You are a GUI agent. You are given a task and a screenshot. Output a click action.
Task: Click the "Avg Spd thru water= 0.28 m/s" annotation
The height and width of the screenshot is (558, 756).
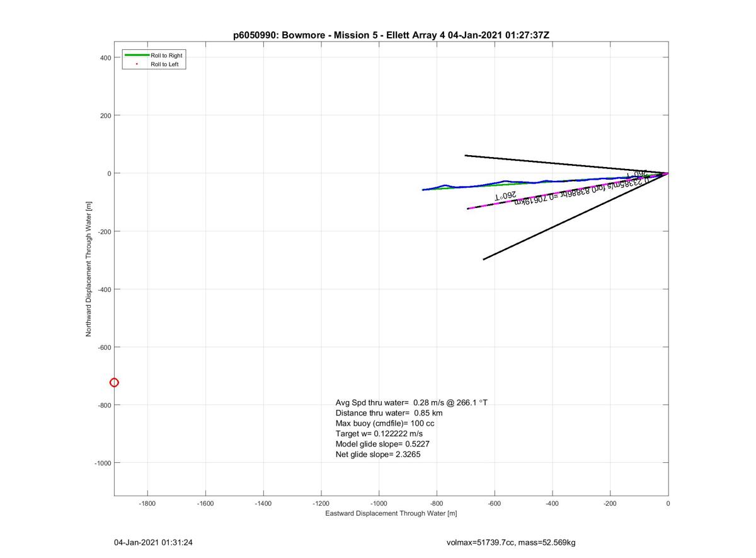(411, 402)
